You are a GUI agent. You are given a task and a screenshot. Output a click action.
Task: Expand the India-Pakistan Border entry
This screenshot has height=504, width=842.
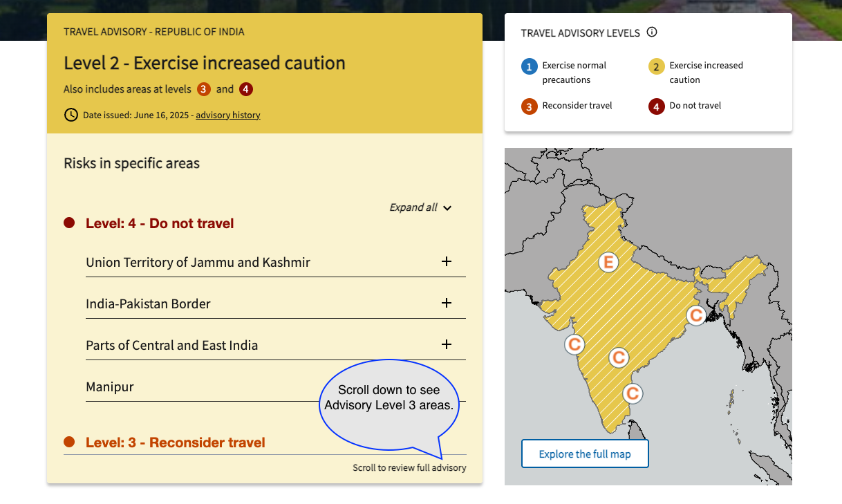pos(447,303)
